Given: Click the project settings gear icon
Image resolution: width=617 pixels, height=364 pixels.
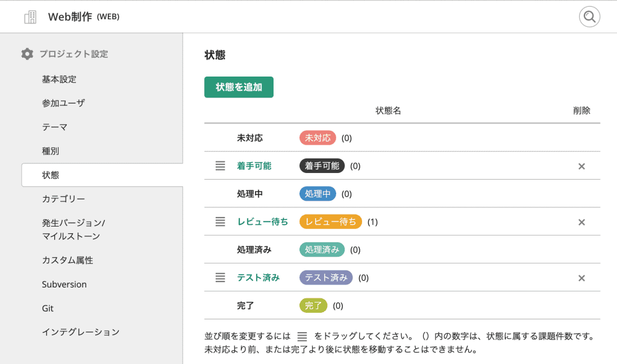Looking at the screenshot, I should (27, 54).
